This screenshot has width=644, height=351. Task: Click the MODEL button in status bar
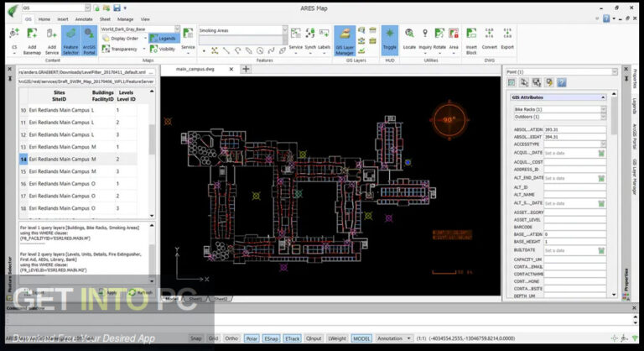click(x=361, y=338)
